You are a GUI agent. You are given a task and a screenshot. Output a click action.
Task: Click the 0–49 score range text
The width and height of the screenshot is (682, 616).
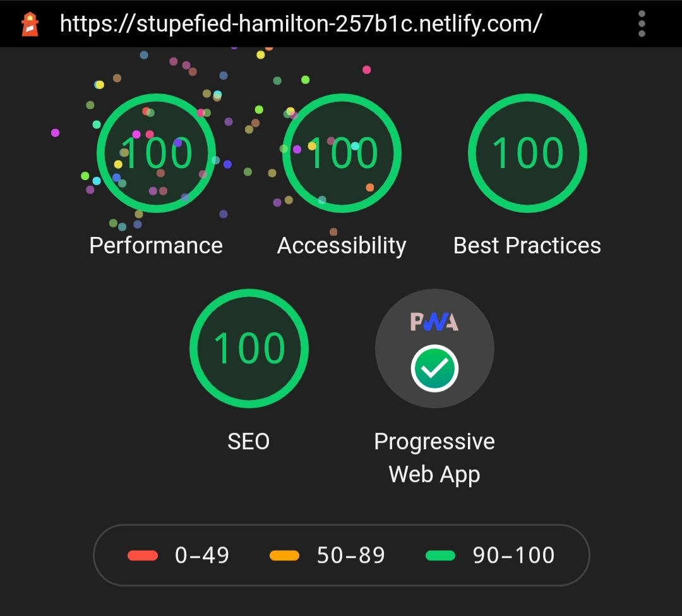point(202,555)
